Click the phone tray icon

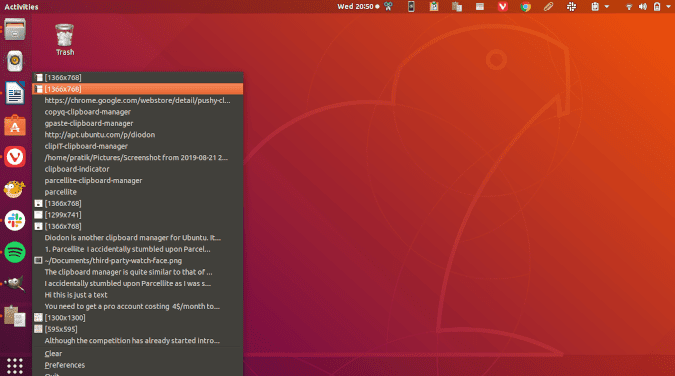coord(411,6)
